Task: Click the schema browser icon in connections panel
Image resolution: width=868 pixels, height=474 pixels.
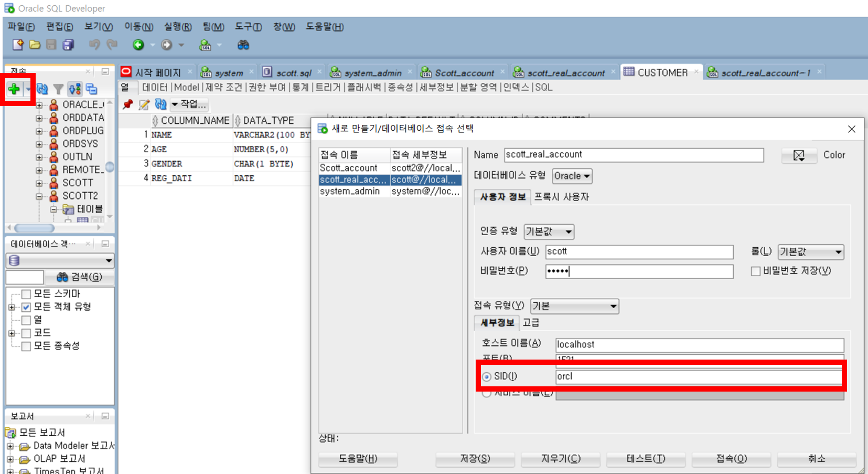Action: coord(75,89)
